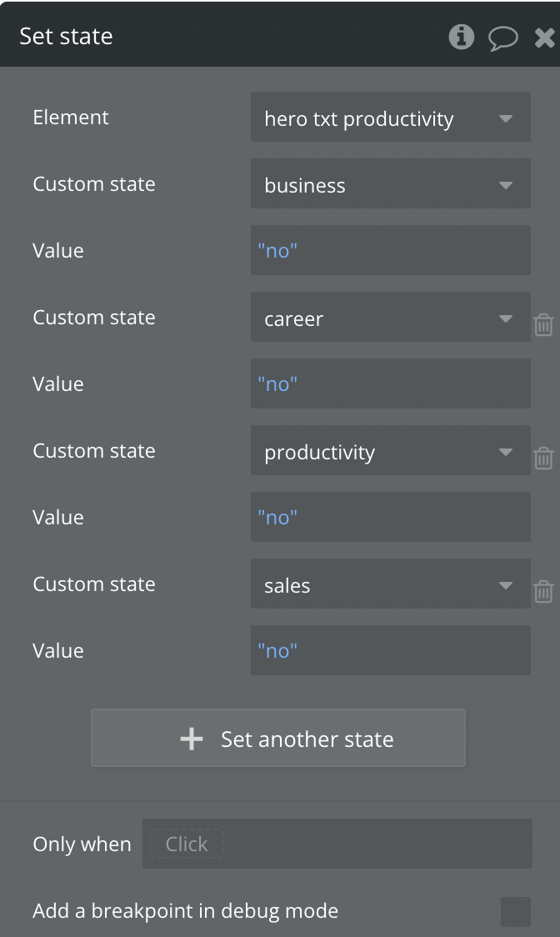
Task: Edit the Value field for sales state
Action: click(x=390, y=650)
